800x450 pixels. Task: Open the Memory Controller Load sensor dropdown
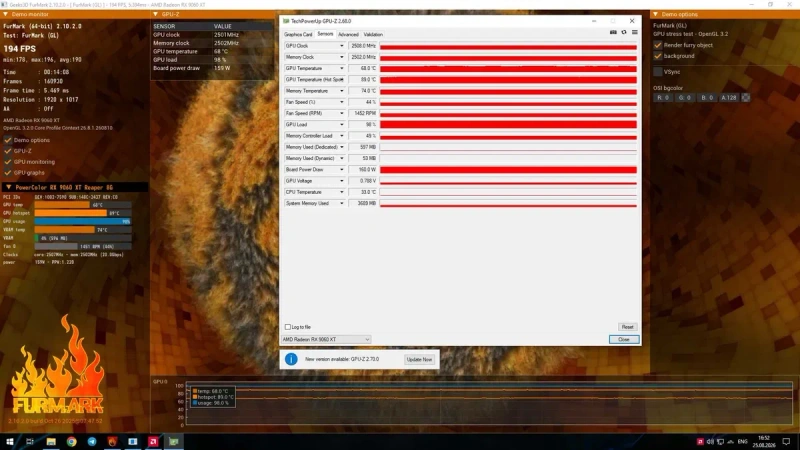coord(341,136)
